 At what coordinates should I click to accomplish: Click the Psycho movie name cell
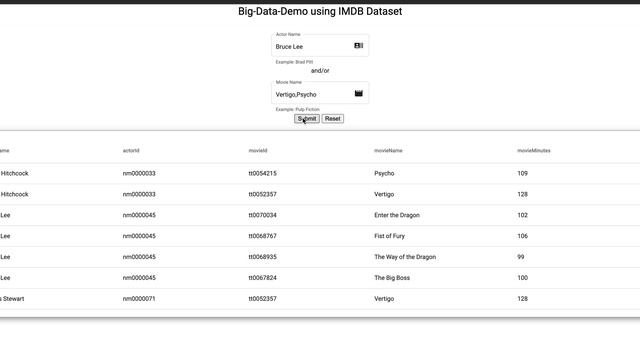[384, 173]
